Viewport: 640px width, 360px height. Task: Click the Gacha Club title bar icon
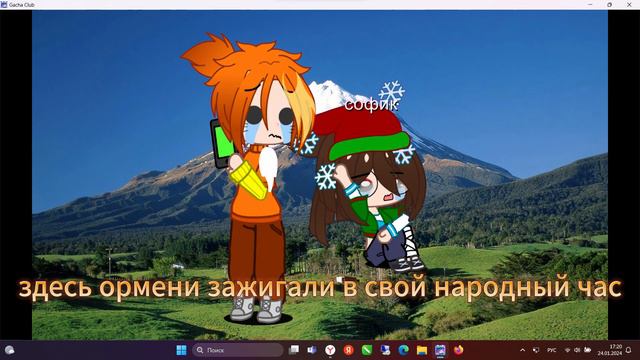point(4,4)
